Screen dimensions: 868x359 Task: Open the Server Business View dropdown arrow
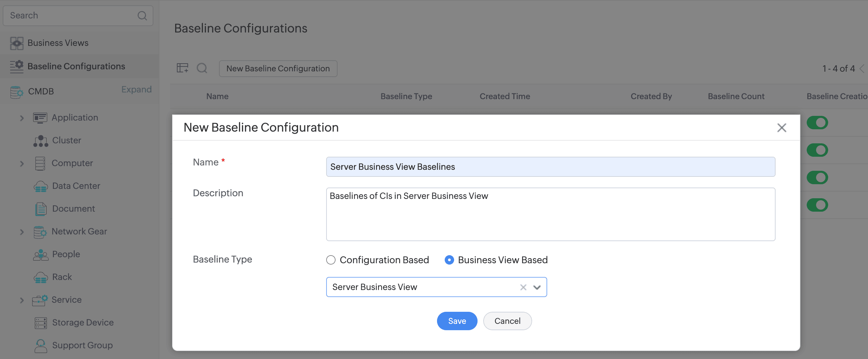537,287
